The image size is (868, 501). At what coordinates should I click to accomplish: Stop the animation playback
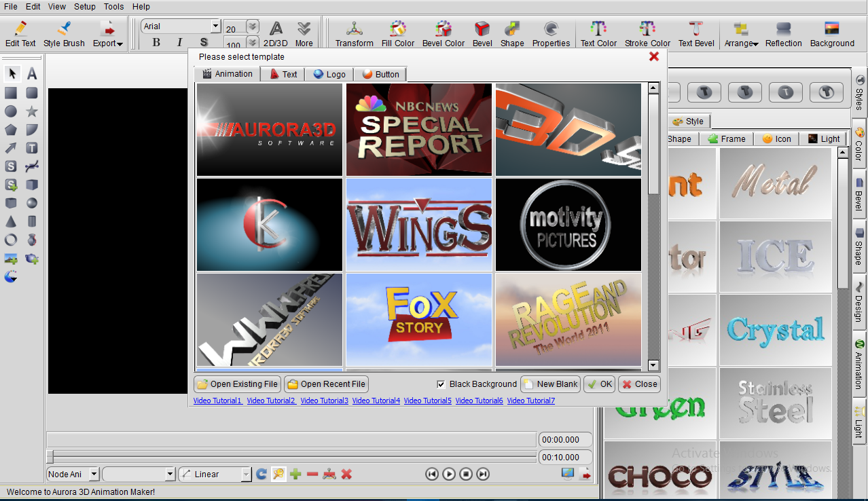click(466, 474)
